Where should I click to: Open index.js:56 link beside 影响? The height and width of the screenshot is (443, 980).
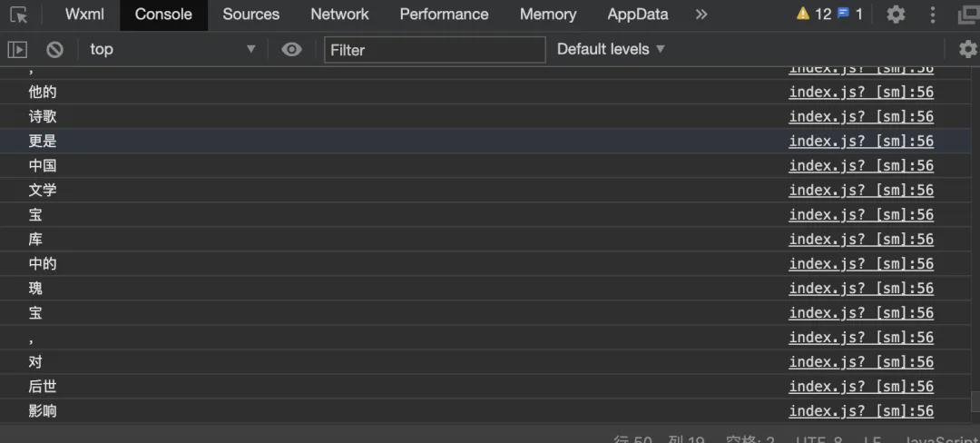860,411
